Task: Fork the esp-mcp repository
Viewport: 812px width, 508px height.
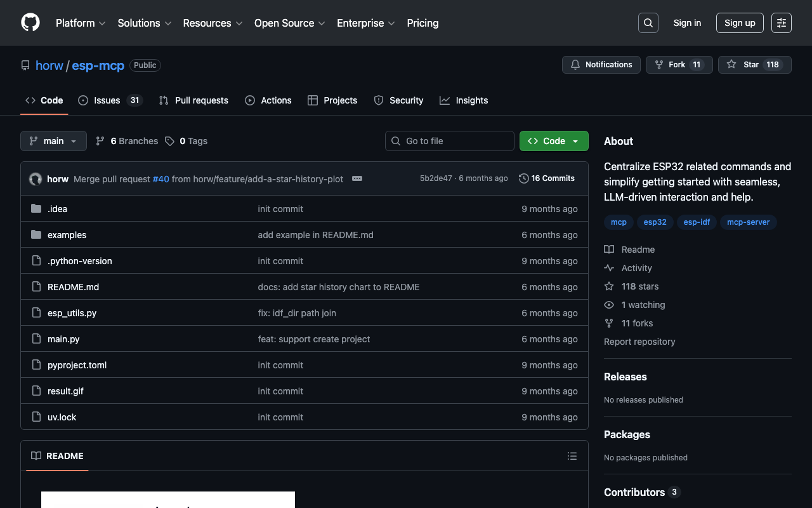Action: tap(679, 65)
